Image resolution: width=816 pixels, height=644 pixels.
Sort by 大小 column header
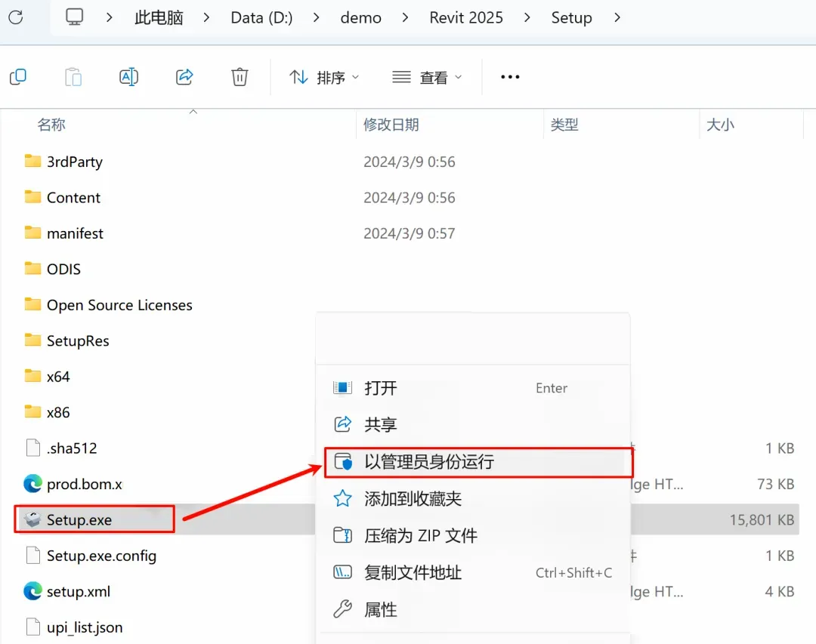(x=720, y=125)
